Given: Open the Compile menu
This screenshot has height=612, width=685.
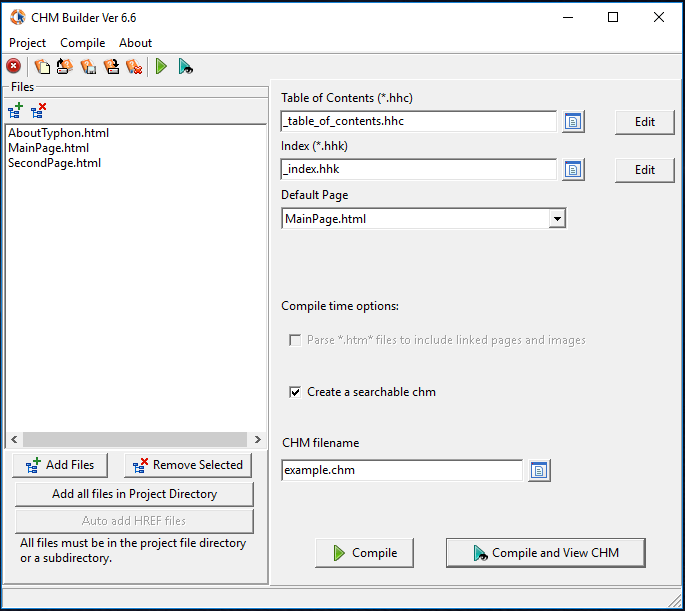Looking at the screenshot, I should pyautogui.click(x=83, y=43).
